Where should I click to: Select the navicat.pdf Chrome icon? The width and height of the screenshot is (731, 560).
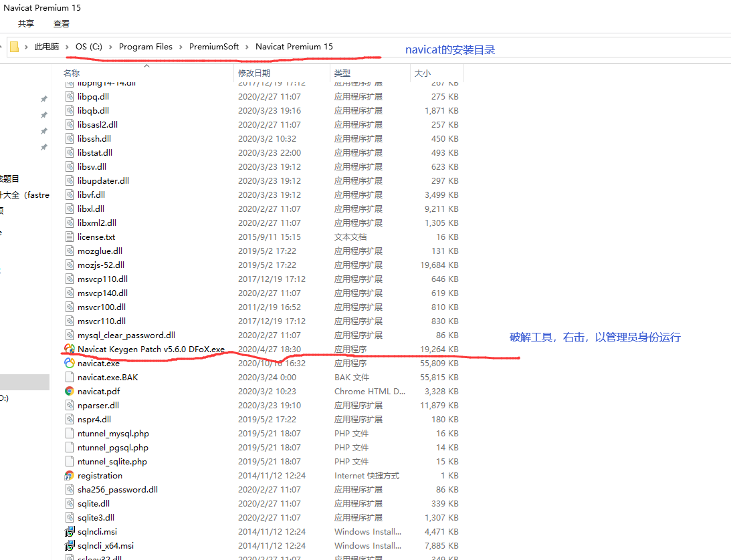70,391
